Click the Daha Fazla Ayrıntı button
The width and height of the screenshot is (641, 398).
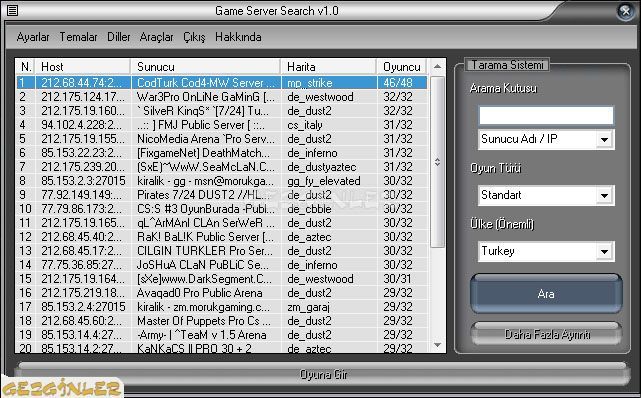click(547, 335)
